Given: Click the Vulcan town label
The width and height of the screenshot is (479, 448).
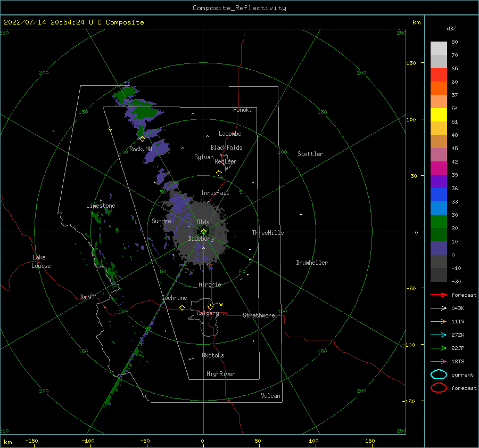Looking at the screenshot, I should coord(271,396).
